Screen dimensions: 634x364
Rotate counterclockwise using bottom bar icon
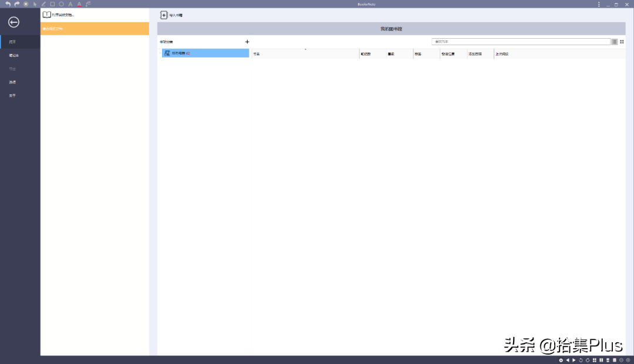(581, 360)
